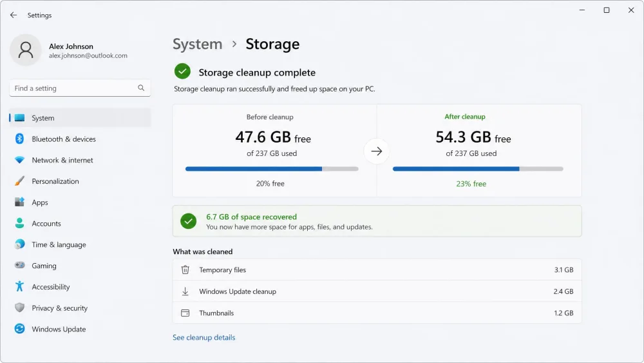Click the Accounts person icon
Viewport: 644px width, 363px height.
point(19,223)
